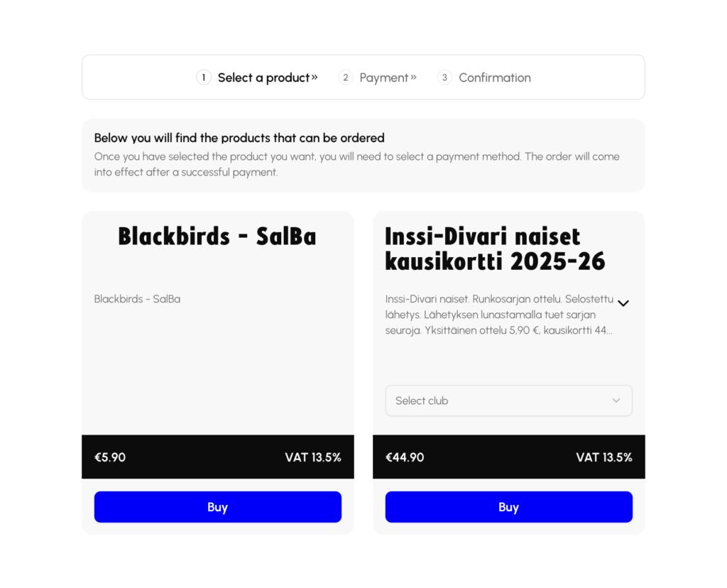Buy the Blackbirds - SalBa match
The width and height of the screenshot is (727, 588).
[x=218, y=507]
